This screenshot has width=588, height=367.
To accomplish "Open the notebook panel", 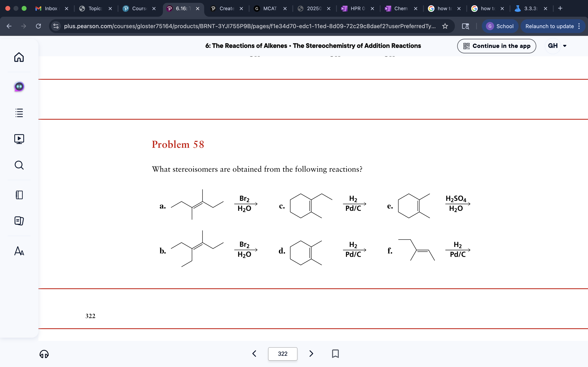I will 19,195.
